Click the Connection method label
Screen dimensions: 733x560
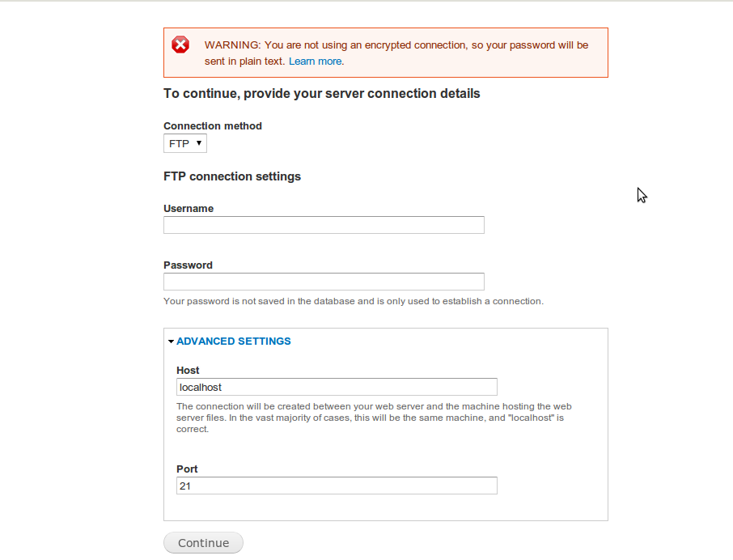click(213, 126)
